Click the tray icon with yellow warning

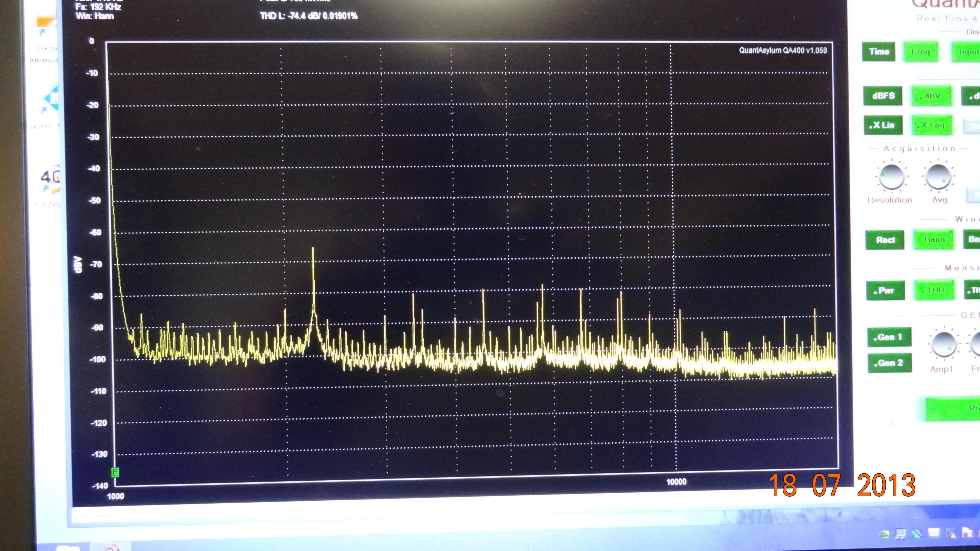[951, 533]
